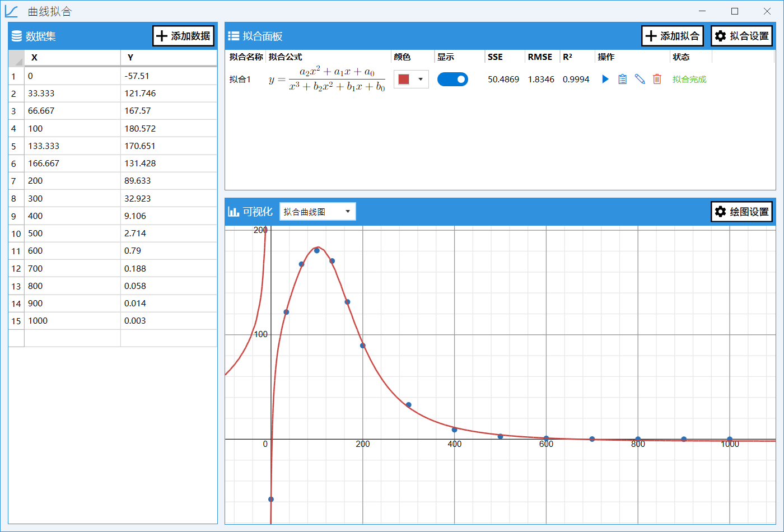Click the SSE value 50.4869
The width and height of the screenshot is (784, 532).
[x=503, y=80]
